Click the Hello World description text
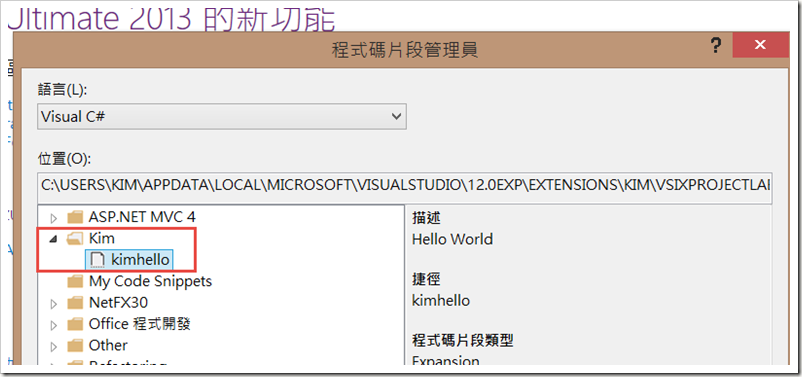Viewport: 802px width, 377px height. coord(452,239)
